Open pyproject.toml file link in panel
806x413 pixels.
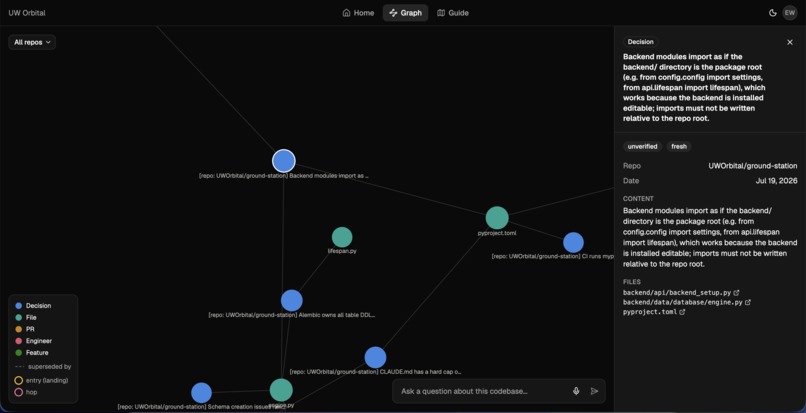(650, 312)
